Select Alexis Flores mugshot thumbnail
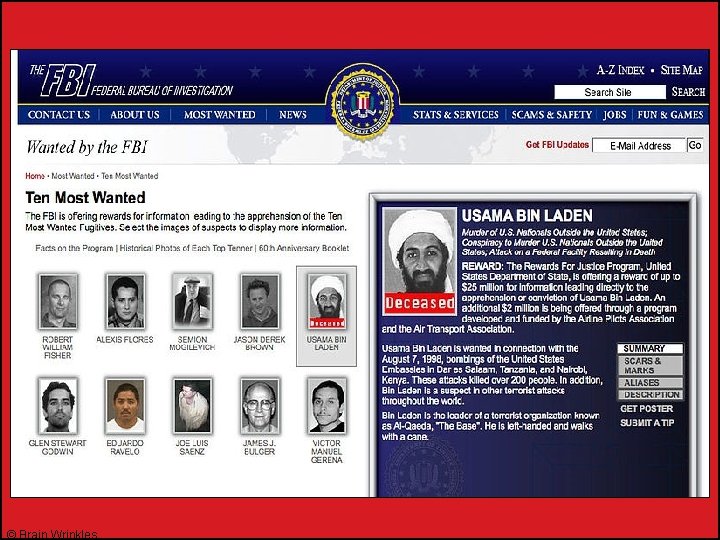Image resolution: width=720 pixels, height=540 pixels. [x=125, y=301]
